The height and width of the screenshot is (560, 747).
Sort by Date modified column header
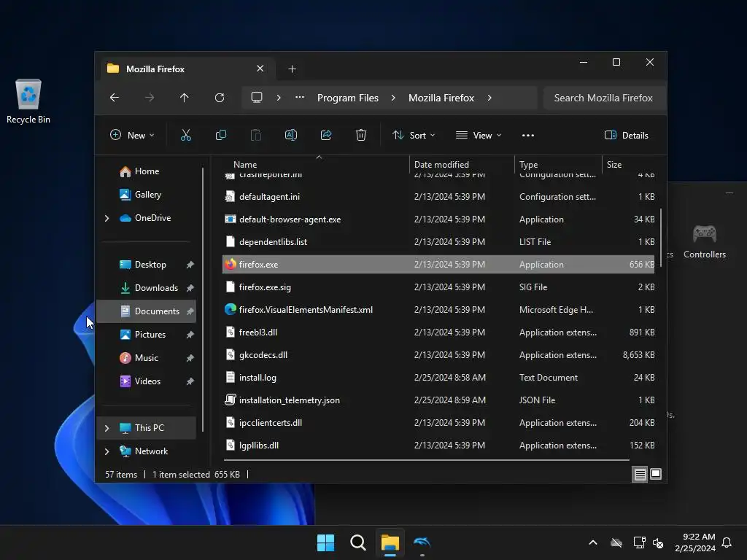pyautogui.click(x=462, y=165)
